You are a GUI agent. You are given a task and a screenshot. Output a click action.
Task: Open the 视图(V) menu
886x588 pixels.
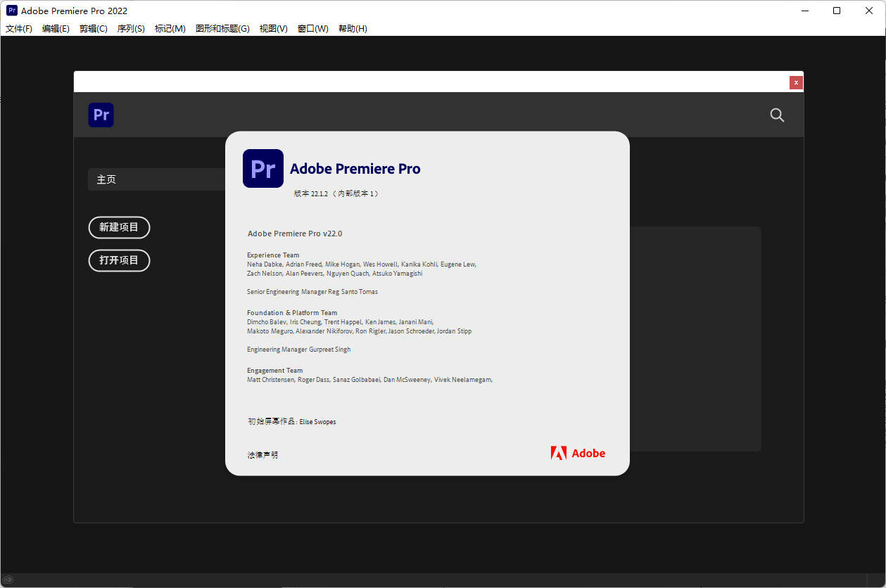[274, 29]
